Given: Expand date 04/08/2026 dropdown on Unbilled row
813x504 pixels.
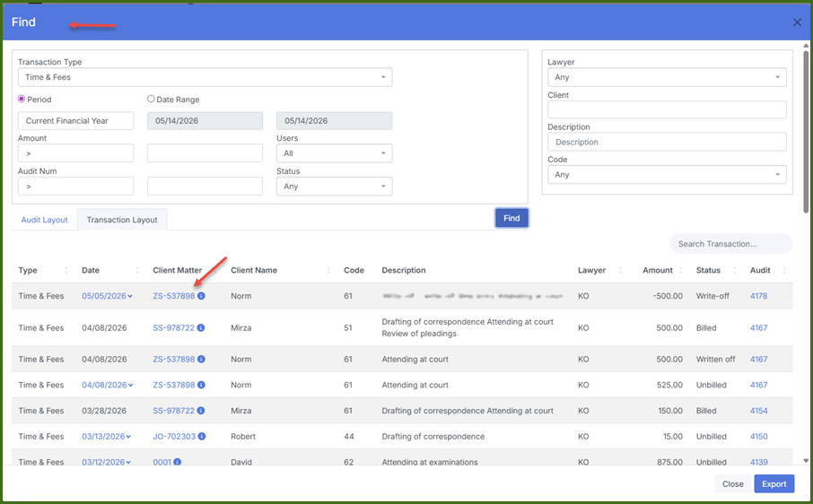Looking at the screenshot, I should (130, 385).
